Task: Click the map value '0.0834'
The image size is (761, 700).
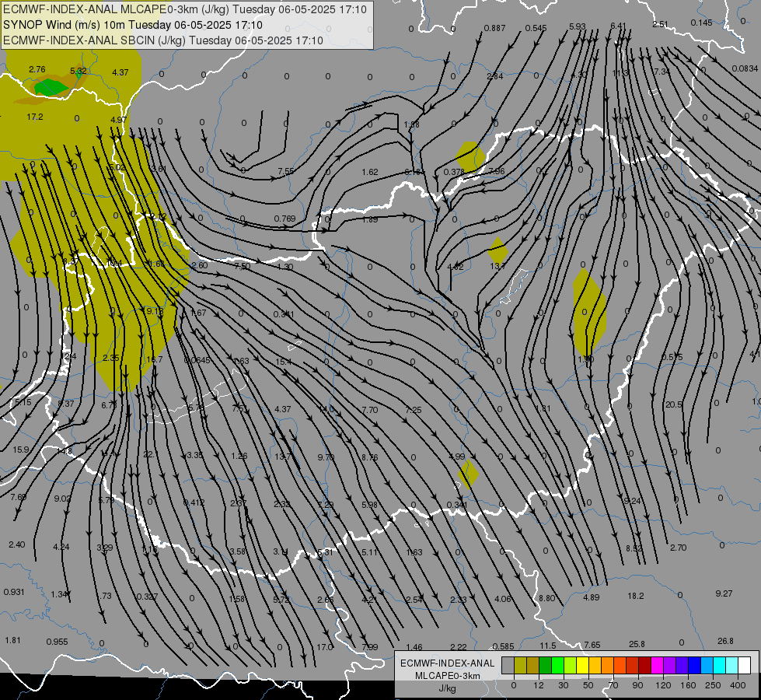Action: 745,68
